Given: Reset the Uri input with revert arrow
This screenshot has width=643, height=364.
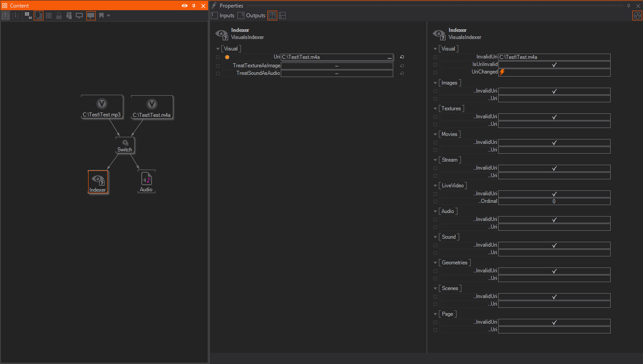Looking at the screenshot, I should pos(402,57).
